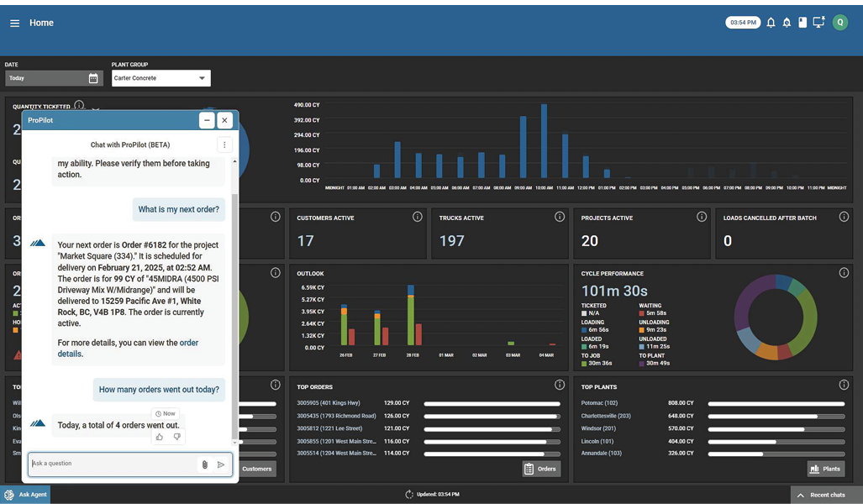Open the Plants button in Top Plants
The image size is (863, 504).
pos(825,469)
